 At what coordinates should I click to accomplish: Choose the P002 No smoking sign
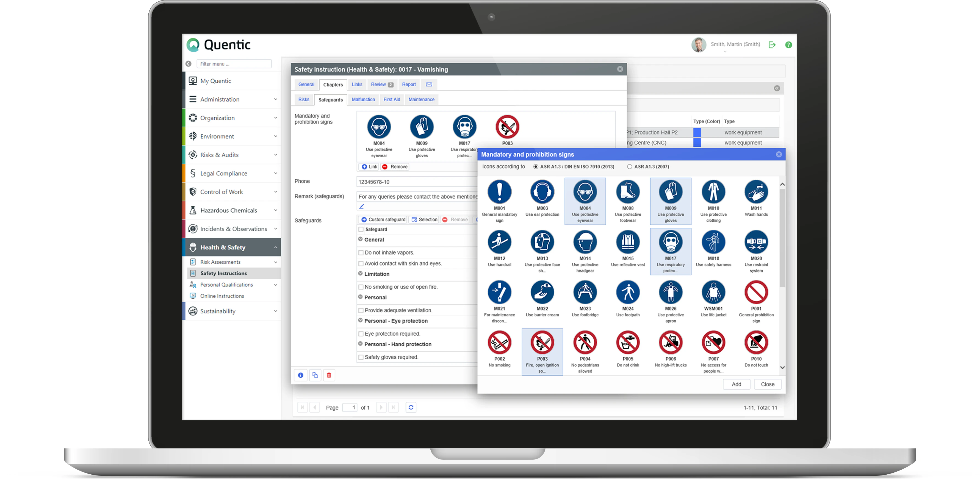(499, 343)
